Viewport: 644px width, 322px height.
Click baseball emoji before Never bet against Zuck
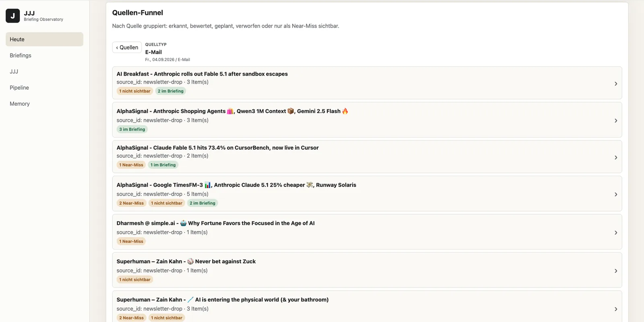190,261
